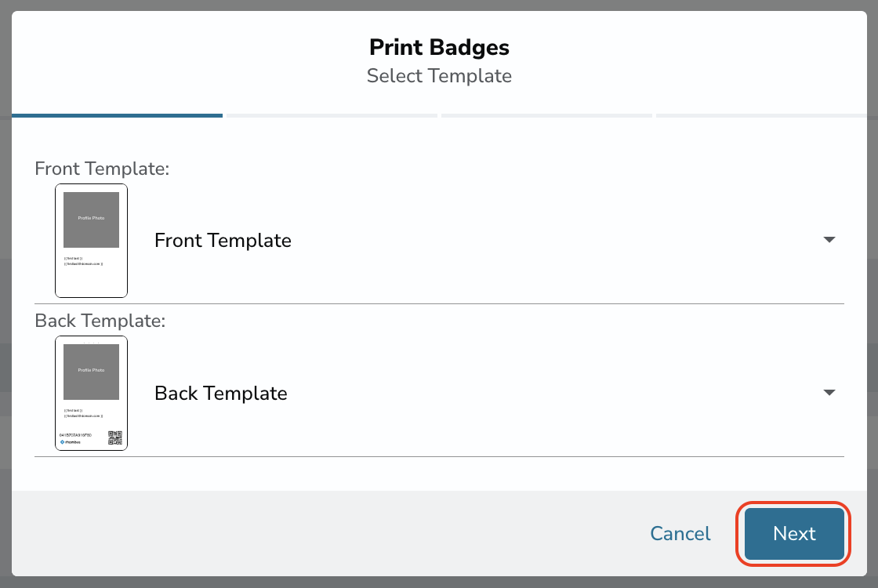Screen dimensions: 878x588
Task: Click the back badge template thumbnail
Action: click(91, 393)
